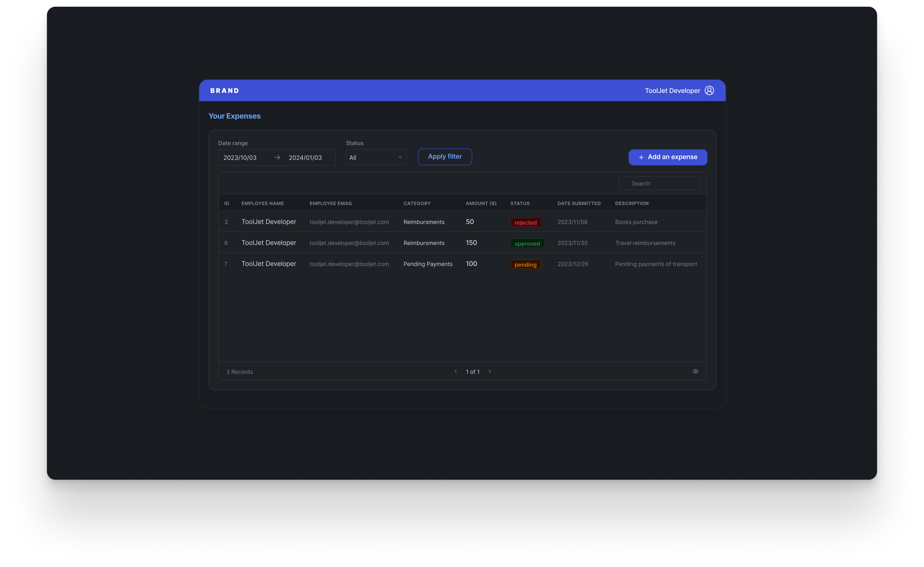Click the Add an expense button
The width and height of the screenshot is (924, 567).
pos(668,157)
